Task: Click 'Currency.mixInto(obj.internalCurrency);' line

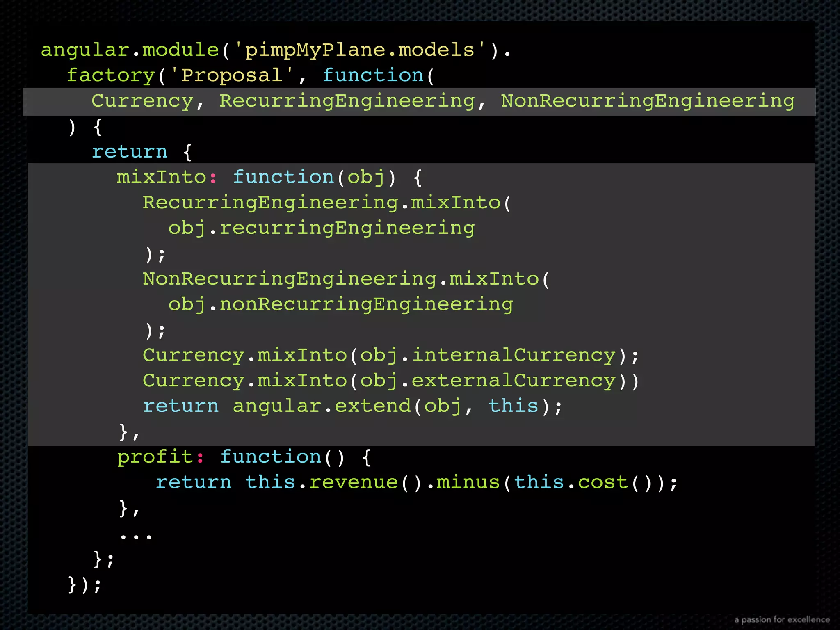Action: [x=391, y=355]
